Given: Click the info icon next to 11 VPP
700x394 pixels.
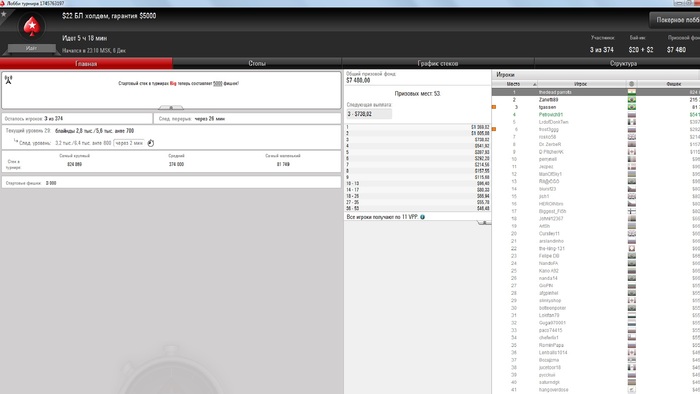Looking at the screenshot, I should point(422,217).
